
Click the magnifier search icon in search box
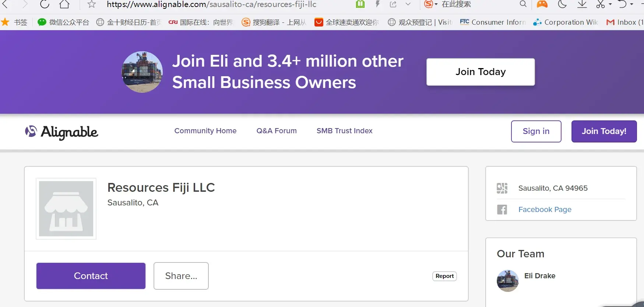523,4
